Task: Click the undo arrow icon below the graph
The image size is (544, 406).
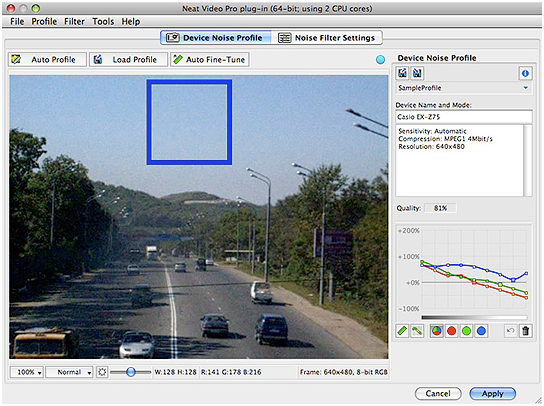Action: [510, 331]
